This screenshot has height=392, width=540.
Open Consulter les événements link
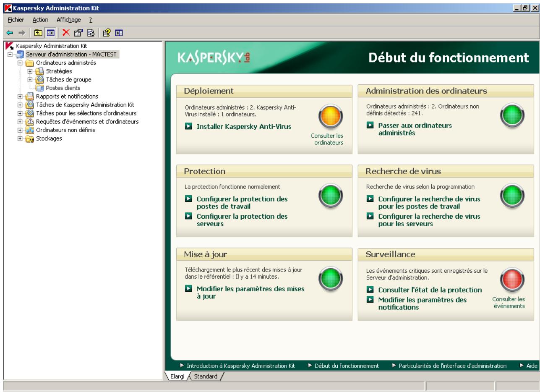(509, 303)
